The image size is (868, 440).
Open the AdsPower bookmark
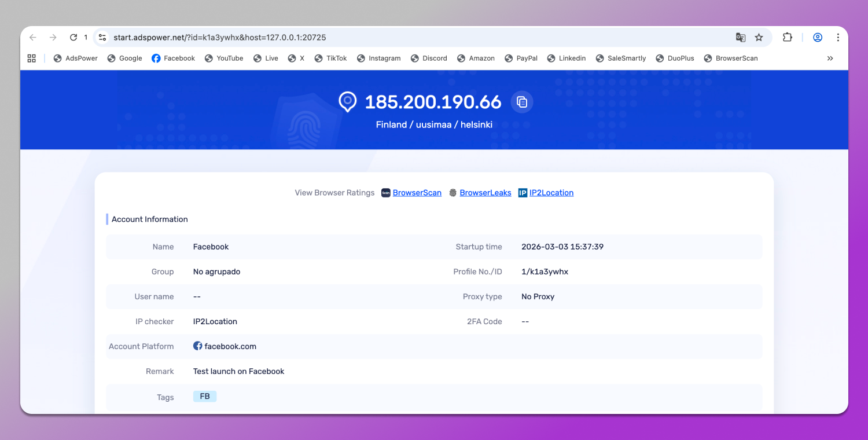pyautogui.click(x=76, y=58)
